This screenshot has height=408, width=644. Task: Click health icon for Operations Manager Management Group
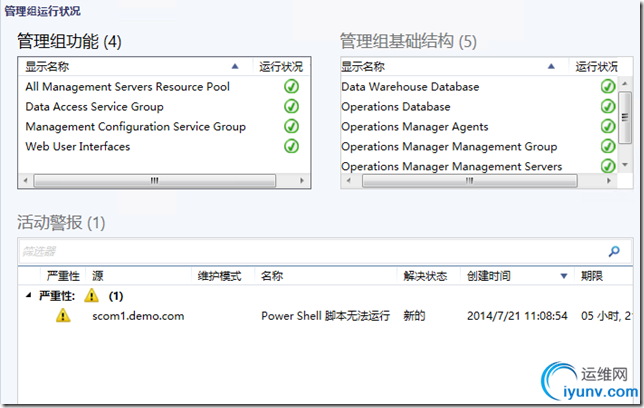608,146
